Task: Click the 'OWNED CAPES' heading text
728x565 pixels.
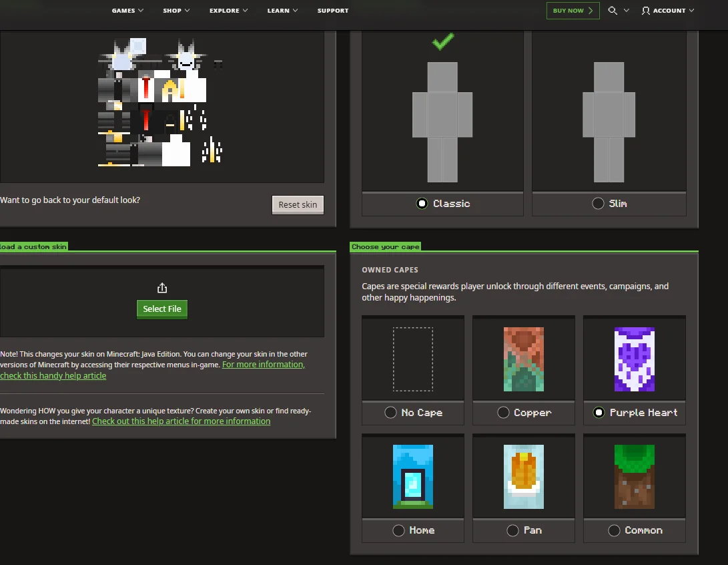Action: coord(390,270)
